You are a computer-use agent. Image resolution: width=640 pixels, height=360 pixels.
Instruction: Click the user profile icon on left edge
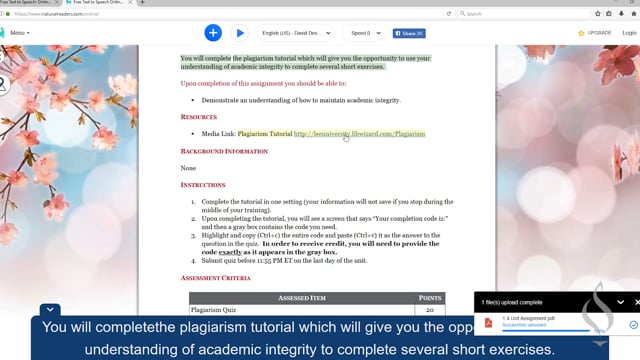tap(3, 84)
